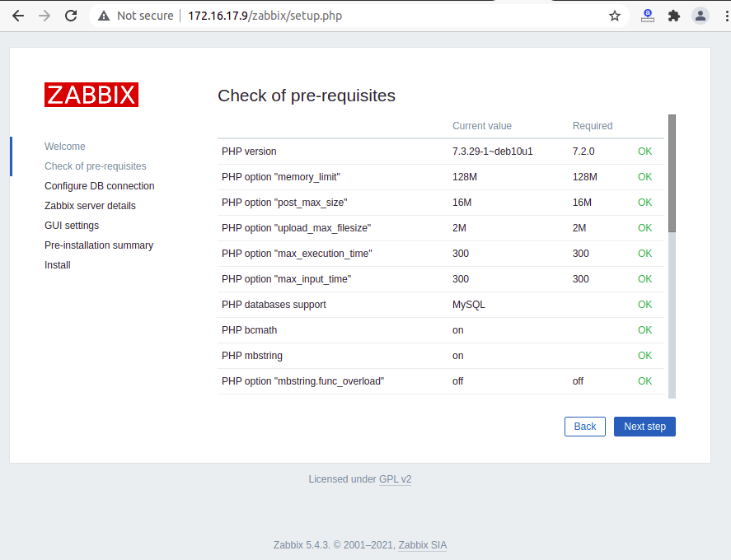Select Welcome step in sidebar
731x560 pixels.
point(65,147)
